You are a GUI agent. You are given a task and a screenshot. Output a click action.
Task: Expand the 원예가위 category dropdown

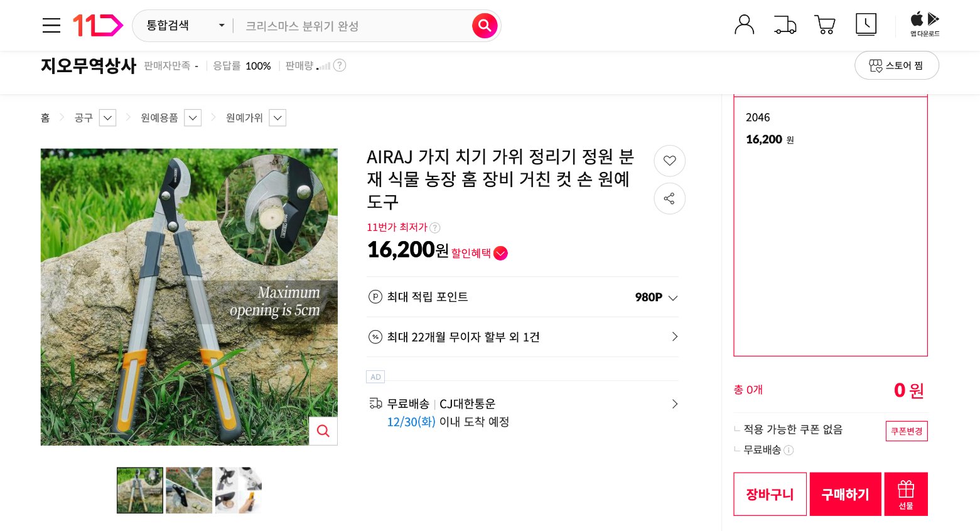click(277, 117)
